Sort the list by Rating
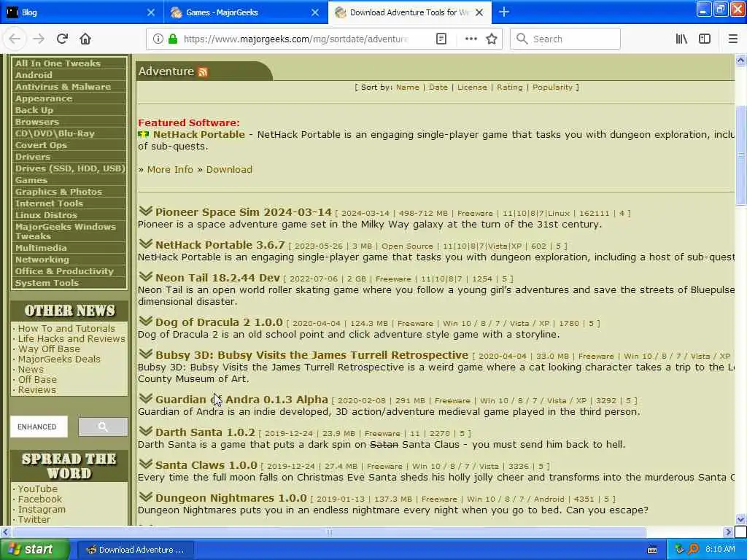747x560 pixels. 509,87
